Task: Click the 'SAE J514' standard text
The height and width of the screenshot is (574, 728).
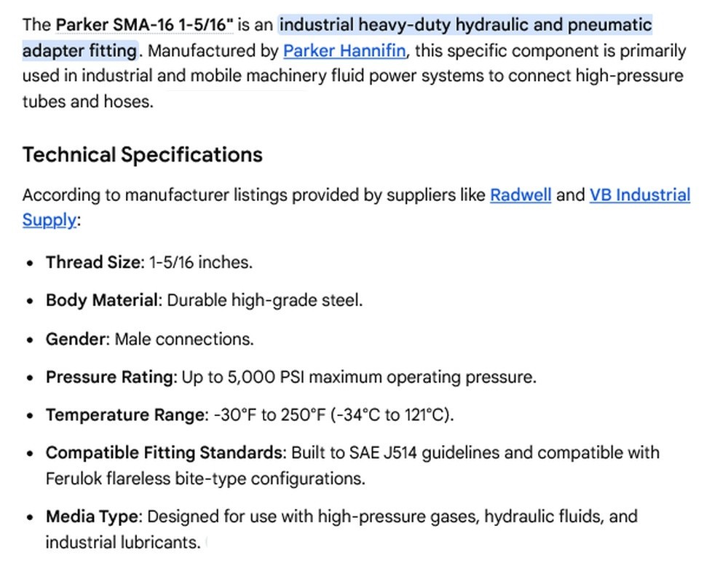Action: point(383,453)
